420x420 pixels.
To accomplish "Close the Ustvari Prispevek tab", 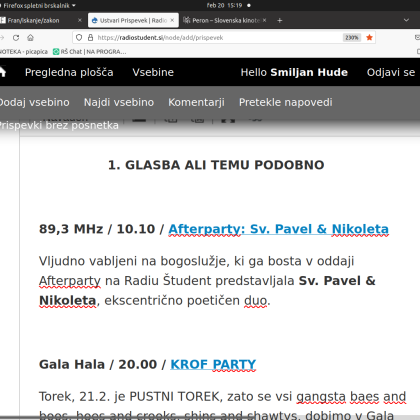I will click(172, 20).
